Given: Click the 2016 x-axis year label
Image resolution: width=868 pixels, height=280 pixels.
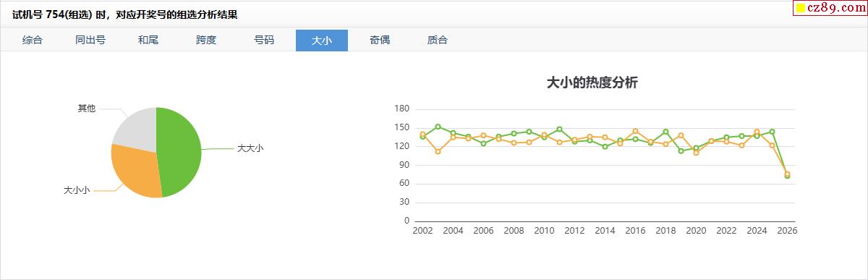Looking at the screenshot, I should coord(635,231).
